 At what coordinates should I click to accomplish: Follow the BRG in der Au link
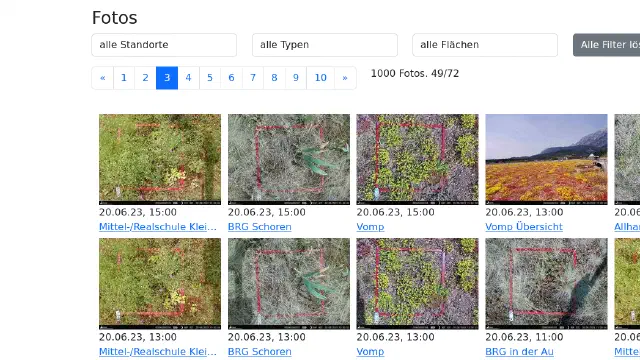tap(519, 351)
